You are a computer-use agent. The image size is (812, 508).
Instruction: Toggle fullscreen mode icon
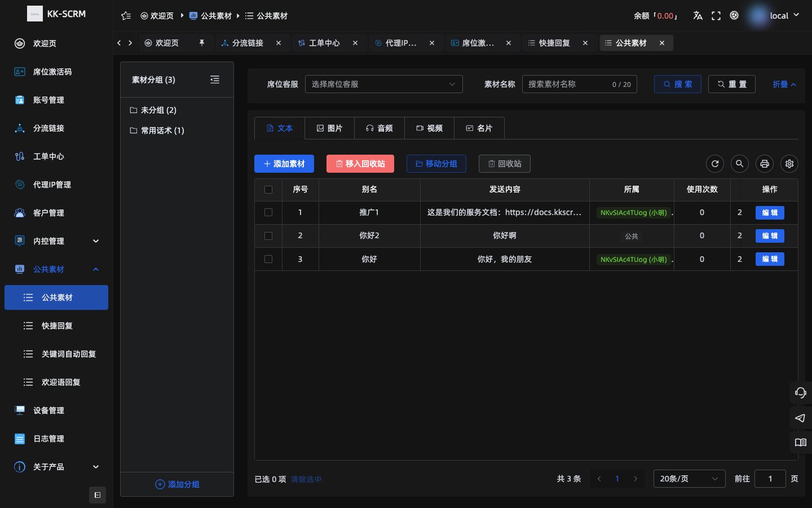[716, 16]
